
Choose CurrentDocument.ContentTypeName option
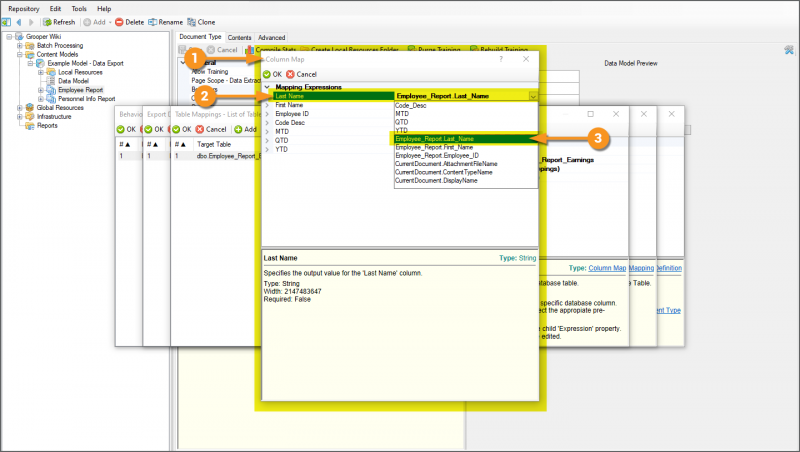click(x=466, y=172)
